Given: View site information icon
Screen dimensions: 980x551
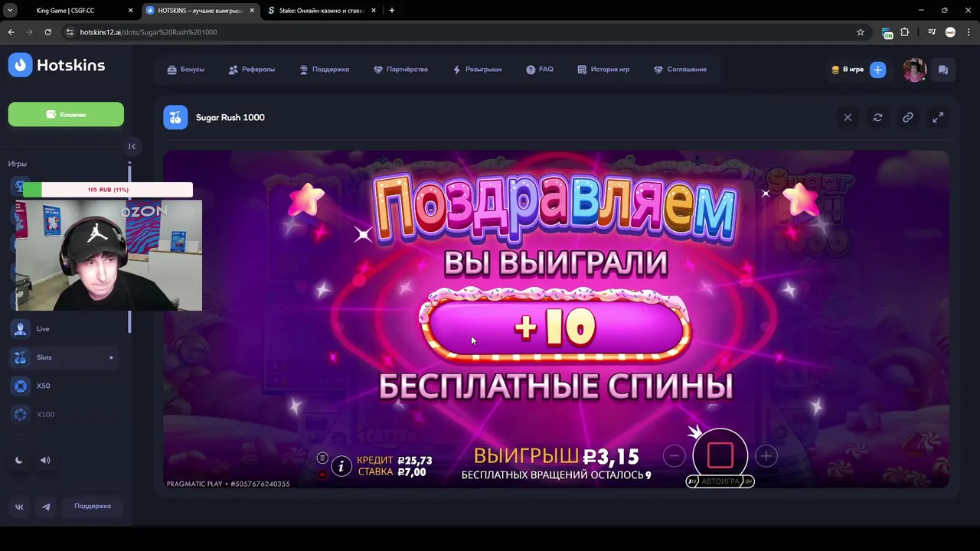Looking at the screenshot, I should click(70, 32).
